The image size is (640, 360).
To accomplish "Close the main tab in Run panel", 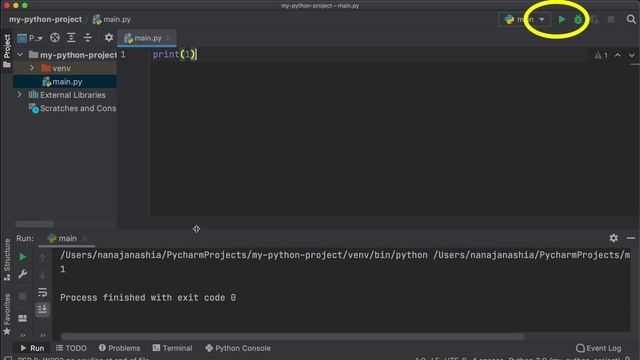I will pos(84,238).
